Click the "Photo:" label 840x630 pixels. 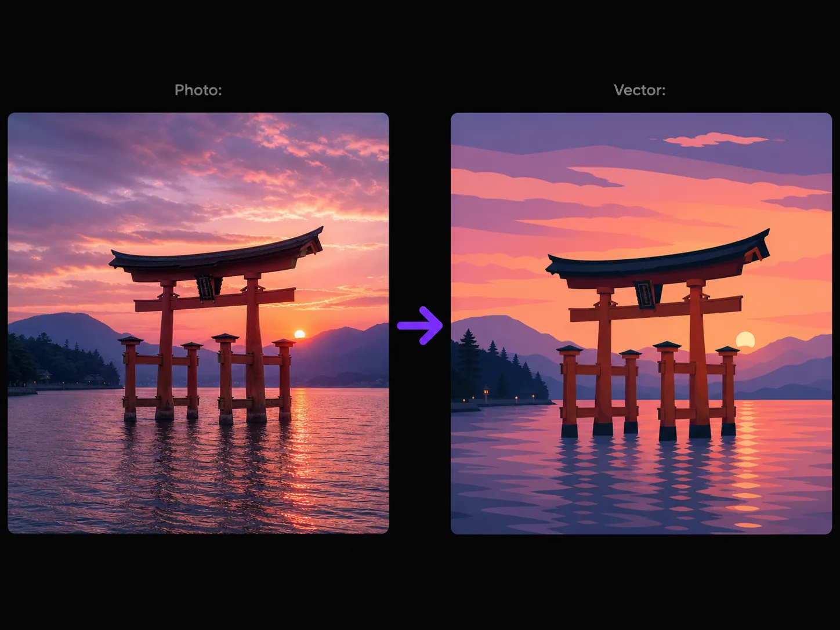click(x=198, y=90)
